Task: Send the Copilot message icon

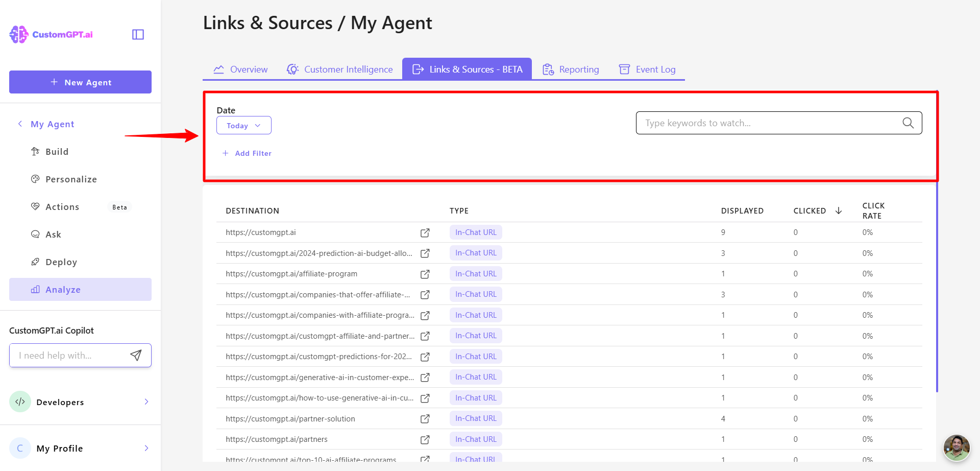Action: pos(136,356)
